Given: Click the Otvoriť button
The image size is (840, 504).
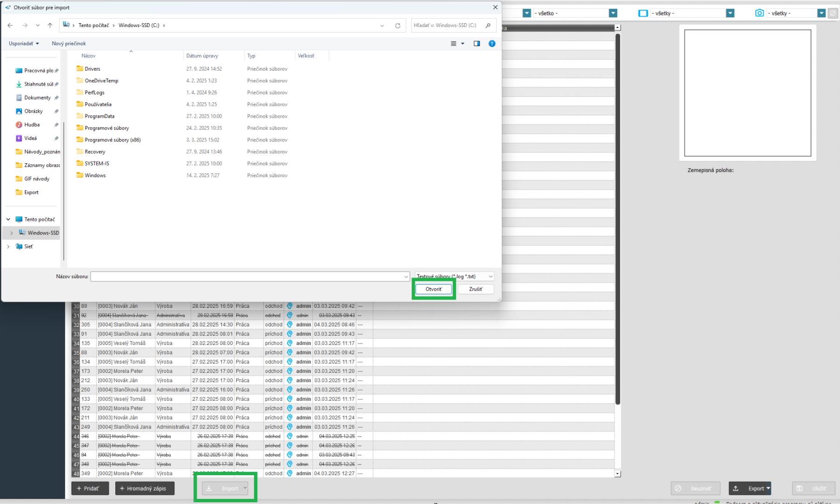Looking at the screenshot, I should pyautogui.click(x=433, y=289).
